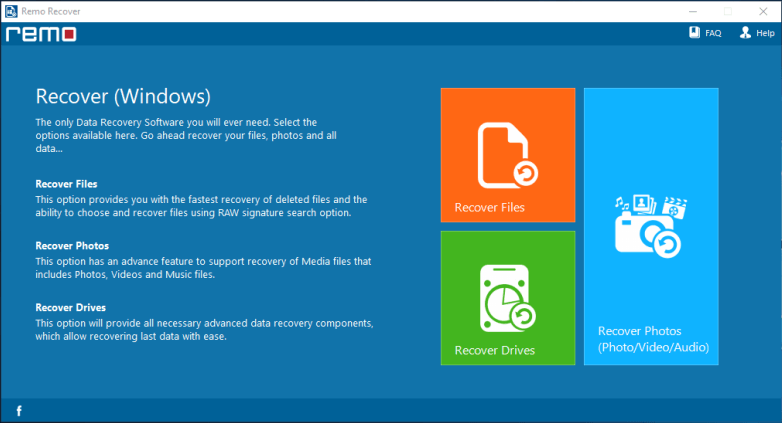Open the Facebook page icon
The height and width of the screenshot is (423, 782).
tap(18, 411)
